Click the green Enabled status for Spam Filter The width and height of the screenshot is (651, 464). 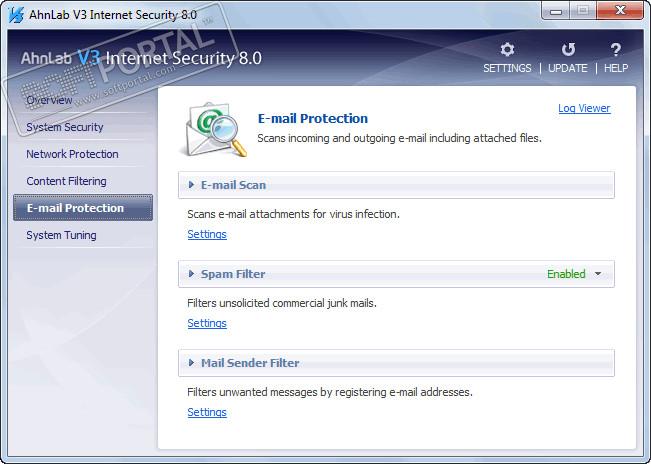tap(566, 274)
